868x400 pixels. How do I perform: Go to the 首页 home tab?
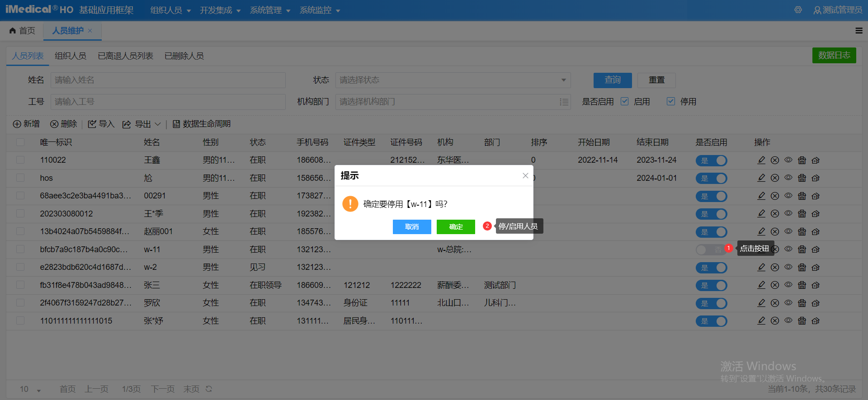(22, 30)
